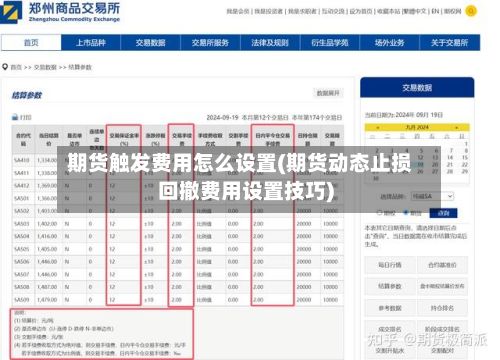Open the 上市品种 menu
The image size is (500, 360).
click(x=91, y=42)
